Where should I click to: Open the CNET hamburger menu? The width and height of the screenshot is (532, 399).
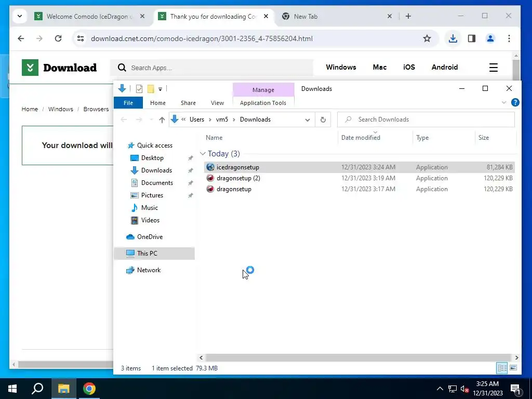coord(494,68)
